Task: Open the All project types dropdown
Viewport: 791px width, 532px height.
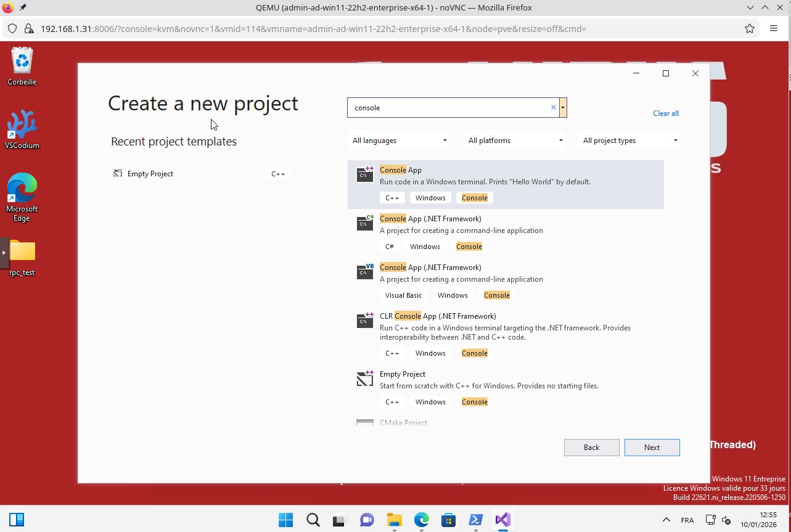Action: (x=628, y=140)
